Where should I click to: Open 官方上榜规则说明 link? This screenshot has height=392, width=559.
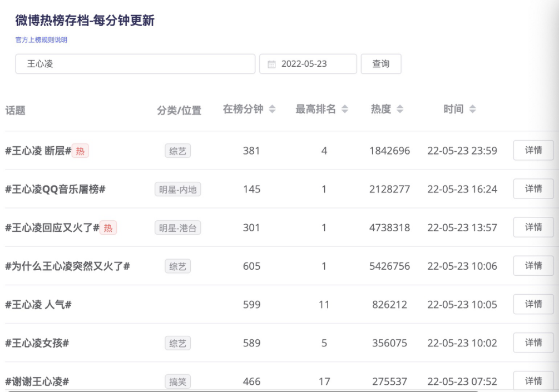(41, 40)
